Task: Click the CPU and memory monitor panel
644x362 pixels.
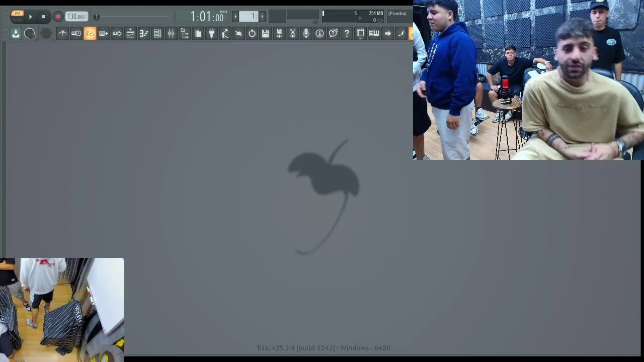Action: pos(353,17)
